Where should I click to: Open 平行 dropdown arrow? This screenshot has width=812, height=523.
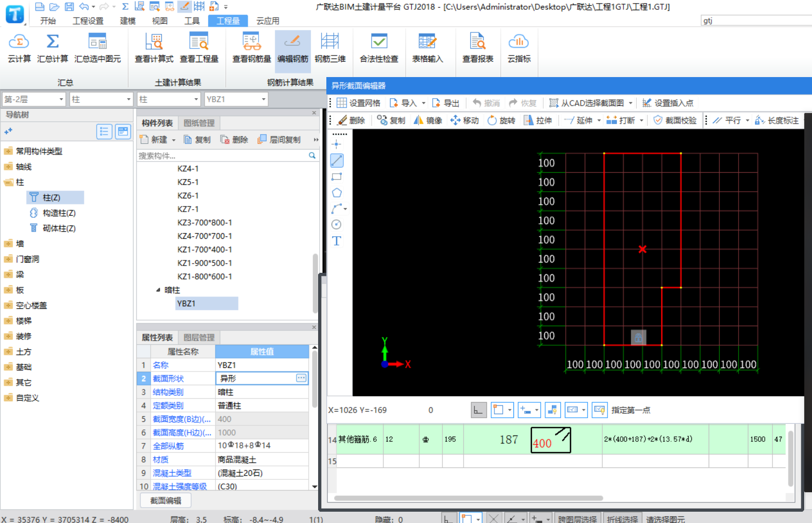[x=747, y=121]
